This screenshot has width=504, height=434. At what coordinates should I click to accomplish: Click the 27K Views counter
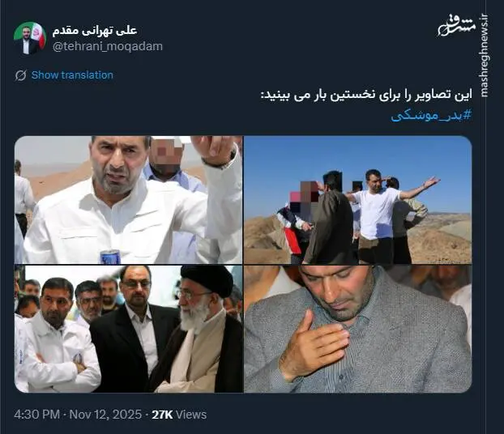point(179,415)
